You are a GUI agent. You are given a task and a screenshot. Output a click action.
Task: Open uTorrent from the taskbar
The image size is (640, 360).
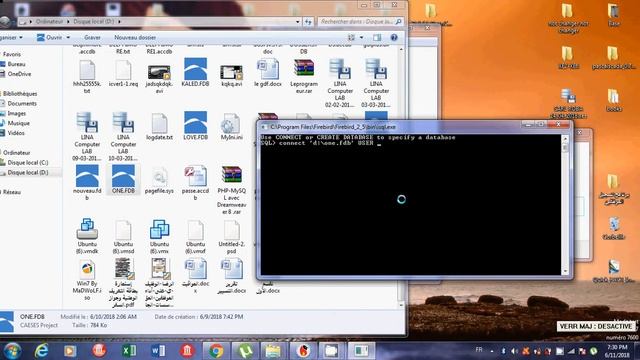coord(245,351)
